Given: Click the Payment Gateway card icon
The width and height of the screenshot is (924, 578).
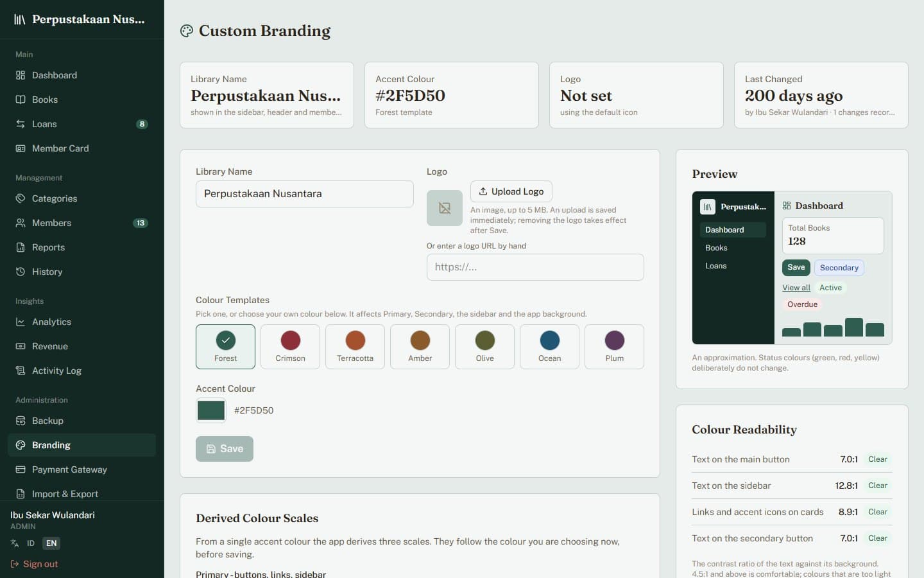Looking at the screenshot, I should (21, 469).
